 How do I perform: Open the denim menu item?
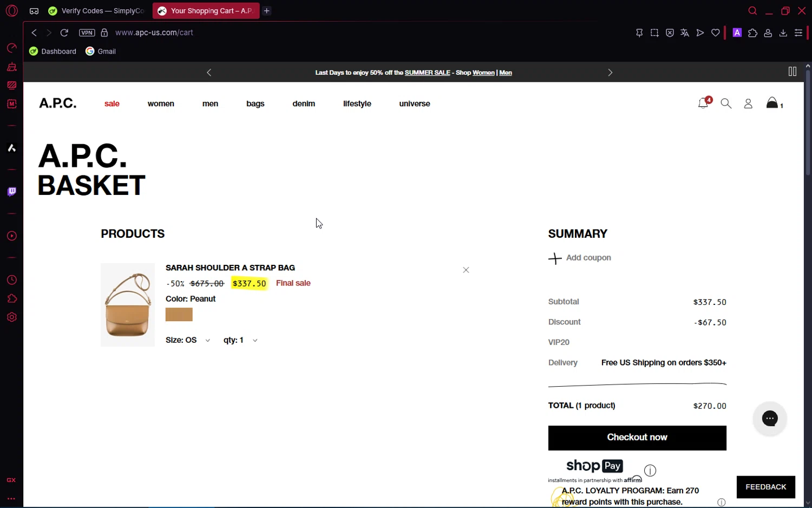point(304,103)
